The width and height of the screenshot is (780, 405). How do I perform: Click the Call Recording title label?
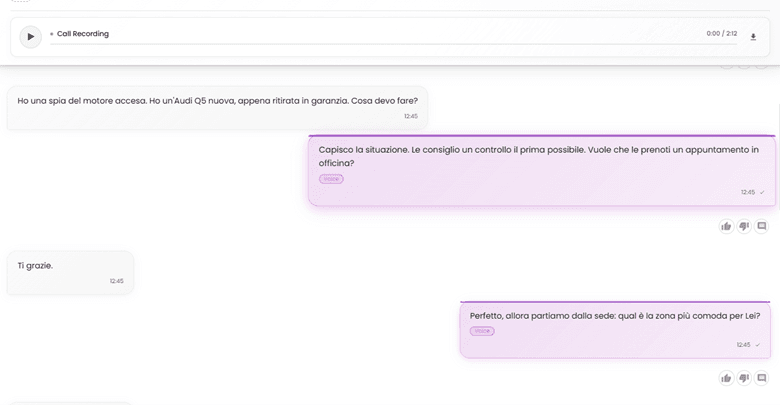pyautogui.click(x=83, y=33)
